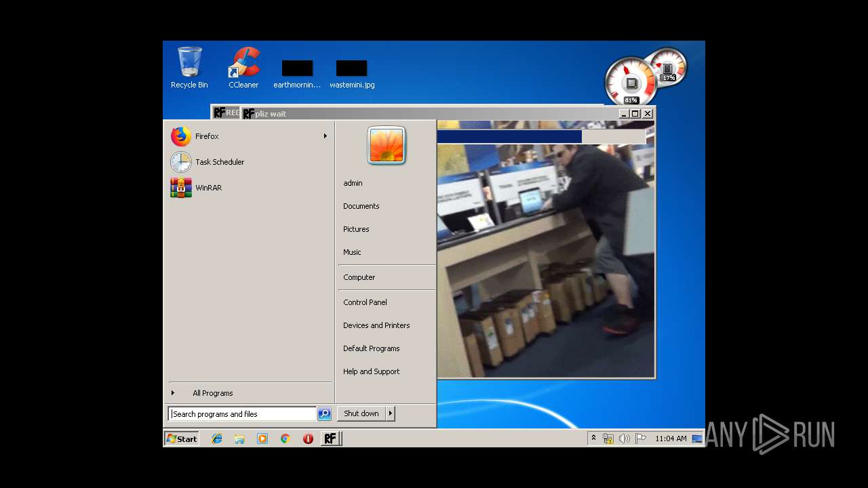This screenshot has width=868, height=488.
Task: Click the network tray icon
Action: point(608,439)
